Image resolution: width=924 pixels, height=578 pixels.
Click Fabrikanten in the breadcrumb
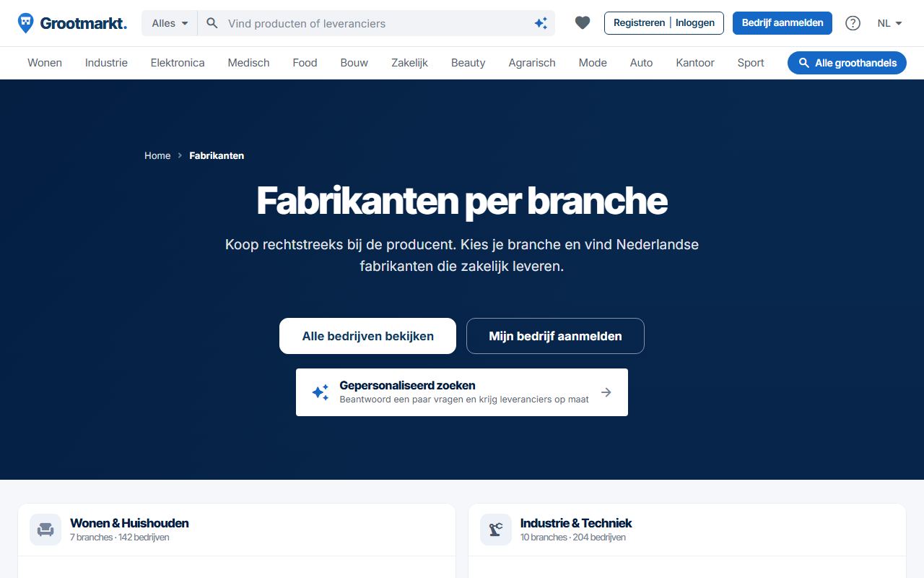217,155
